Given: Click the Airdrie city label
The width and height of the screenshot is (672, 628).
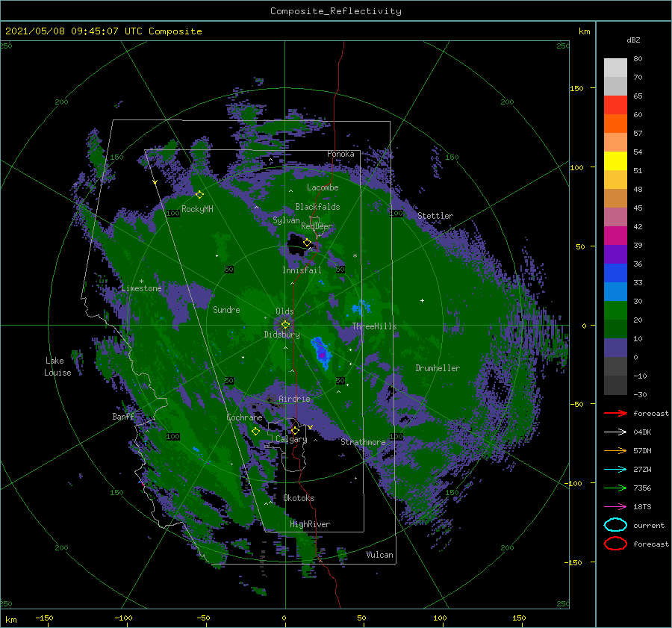Looking at the screenshot, I should (x=294, y=399).
